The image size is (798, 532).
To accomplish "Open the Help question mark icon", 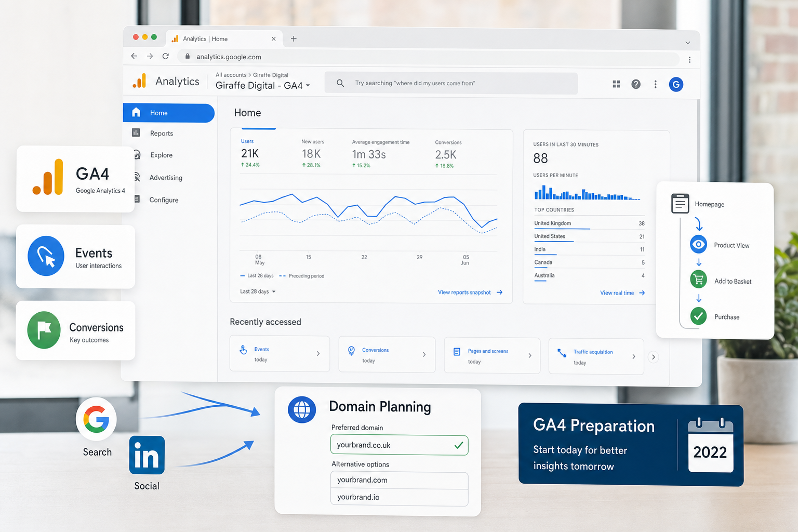I will [x=636, y=84].
